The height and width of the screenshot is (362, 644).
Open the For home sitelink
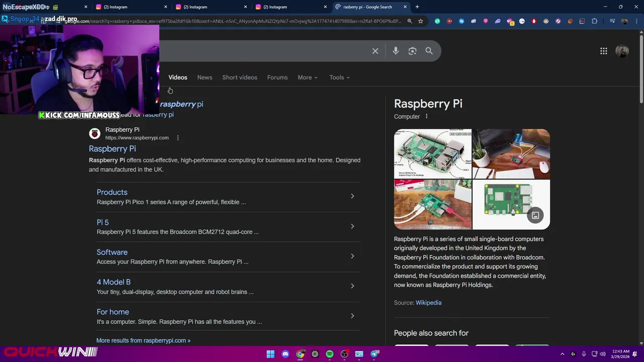pyautogui.click(x=113, y=312)
